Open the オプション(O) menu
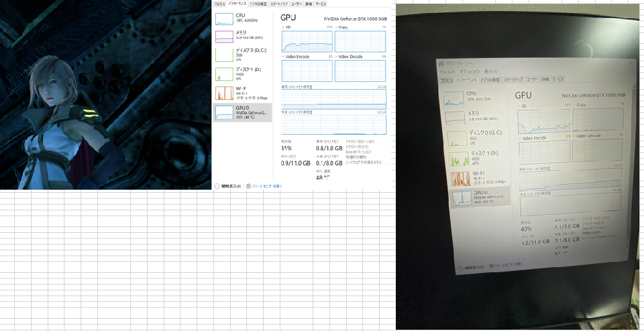Screen dimensions: 644x331 tap(469, 72)
